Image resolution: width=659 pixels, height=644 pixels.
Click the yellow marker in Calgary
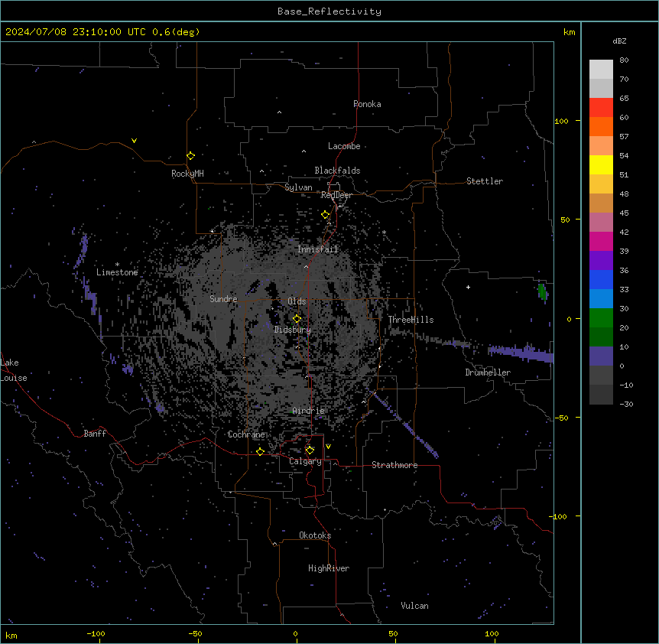310,450
